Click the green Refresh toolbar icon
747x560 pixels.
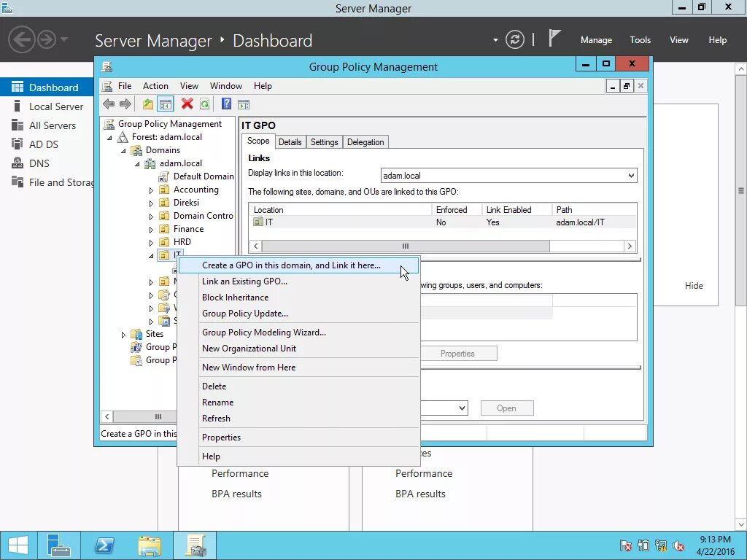point(205,104)
